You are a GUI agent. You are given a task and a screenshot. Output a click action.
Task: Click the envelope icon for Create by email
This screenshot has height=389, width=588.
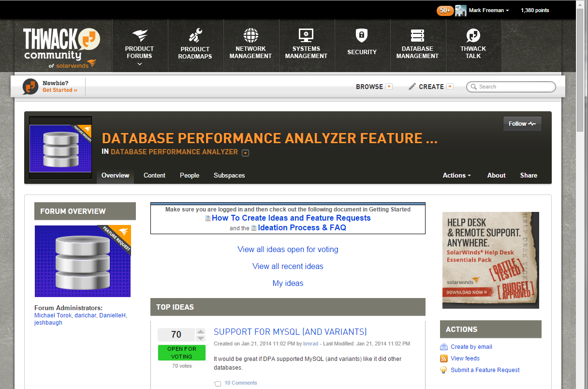[x=444, y=346]
